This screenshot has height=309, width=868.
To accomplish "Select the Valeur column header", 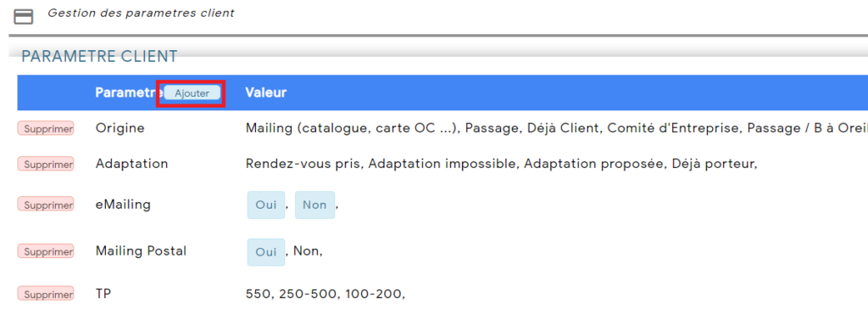I will (x=265, y=93).
